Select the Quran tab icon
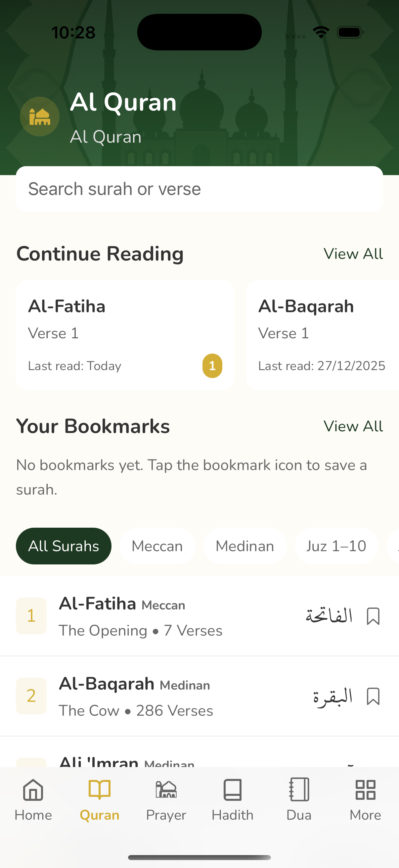The width and height of the screenshot is (399, 868). click(100, 790)
